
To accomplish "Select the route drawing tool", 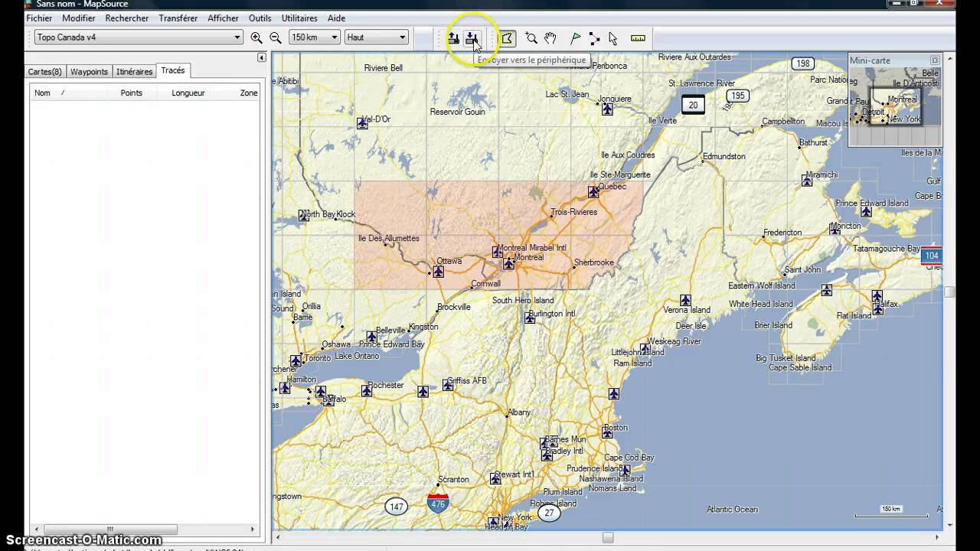I will click(x=595, y=38).
